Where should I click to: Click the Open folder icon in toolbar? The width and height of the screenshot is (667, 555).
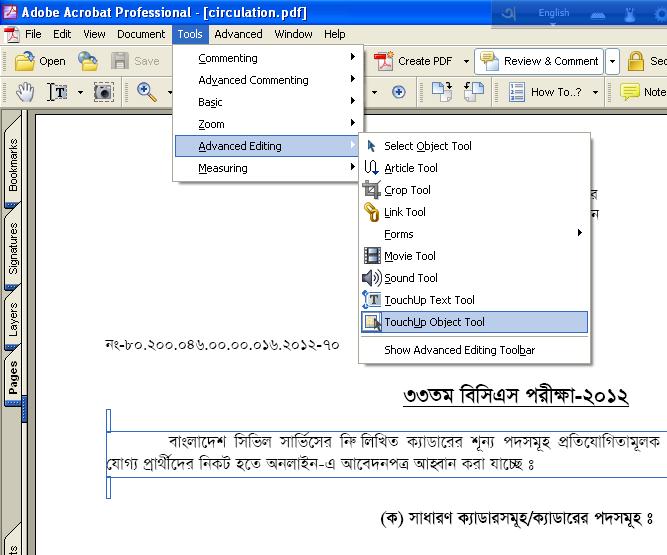pyautogui.click(x=25, y=61)
